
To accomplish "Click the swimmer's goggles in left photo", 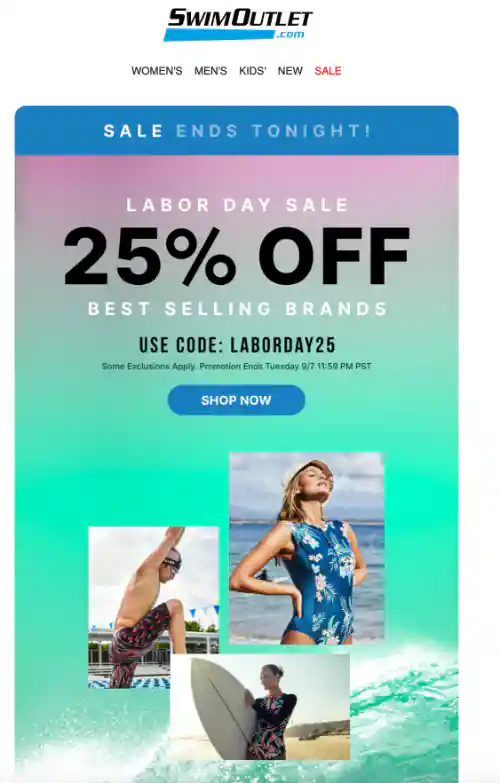I will [172, 563].
